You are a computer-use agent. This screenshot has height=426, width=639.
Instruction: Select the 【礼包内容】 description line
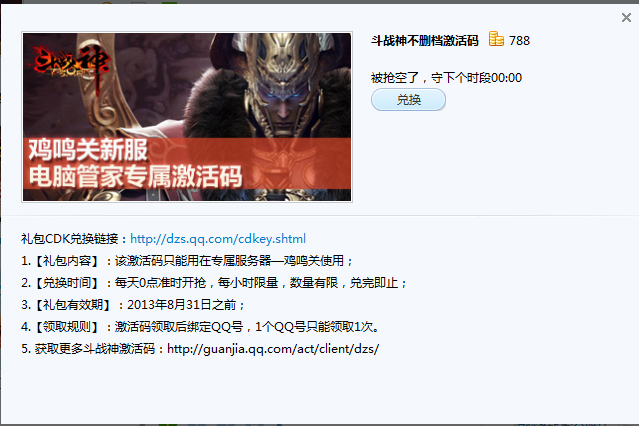[187, 261]
